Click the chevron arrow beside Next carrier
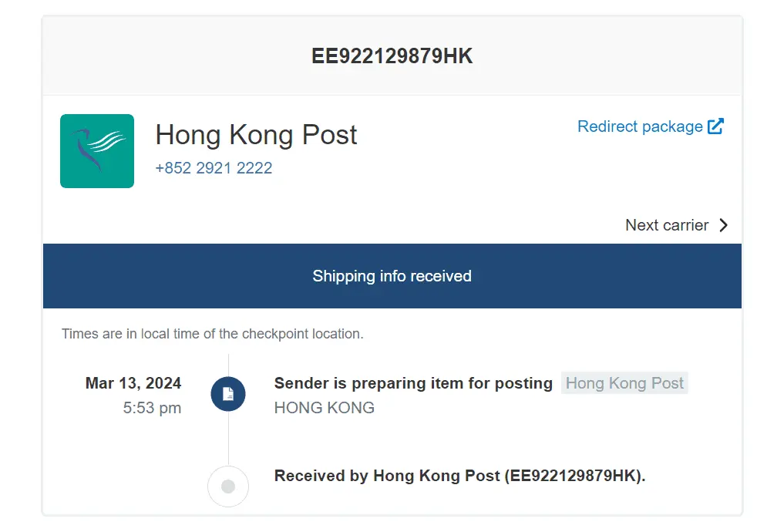The width and height of the screenshot is (757, 532). click(x=723, y=225)
